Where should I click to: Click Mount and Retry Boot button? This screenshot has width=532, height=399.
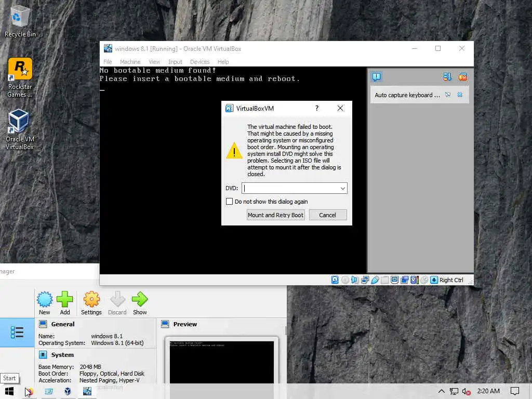(x=275, y=215)
